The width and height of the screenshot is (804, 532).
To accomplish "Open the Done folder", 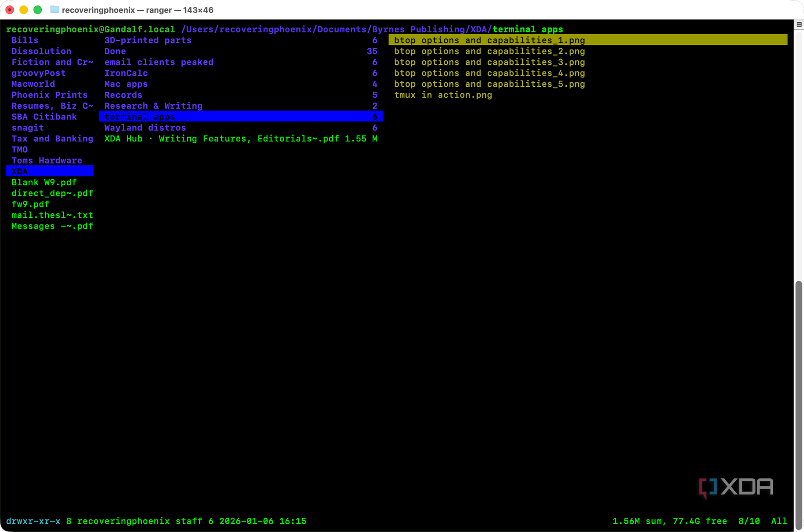I will pos(241,51).
